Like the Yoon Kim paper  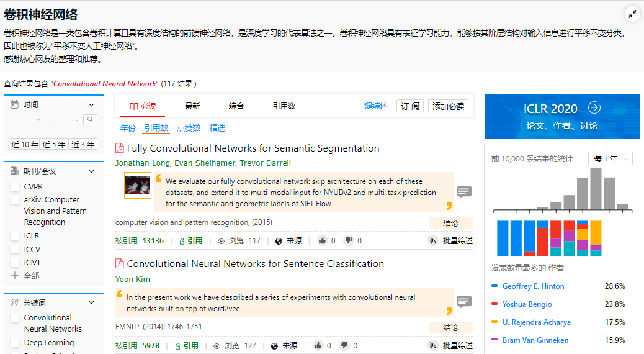(x=318, y=345)
